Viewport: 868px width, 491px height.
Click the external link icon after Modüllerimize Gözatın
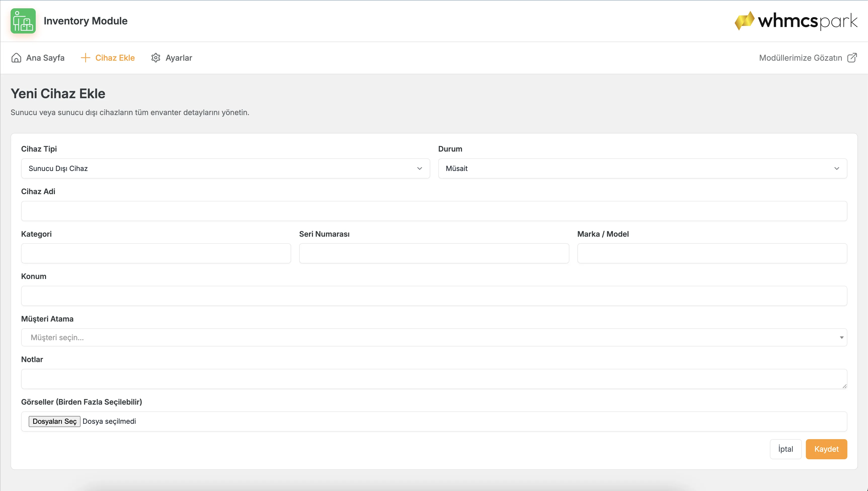click(852, 58)
